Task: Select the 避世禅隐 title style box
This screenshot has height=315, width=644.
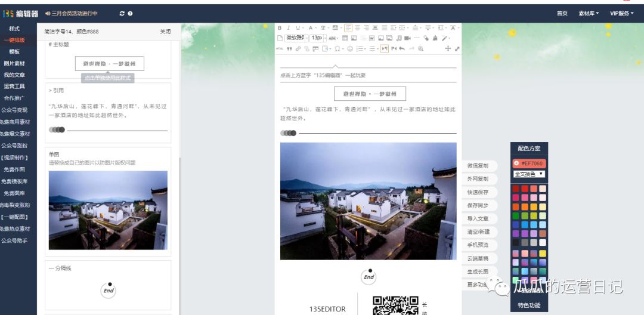Action: [x=110, y=64]
